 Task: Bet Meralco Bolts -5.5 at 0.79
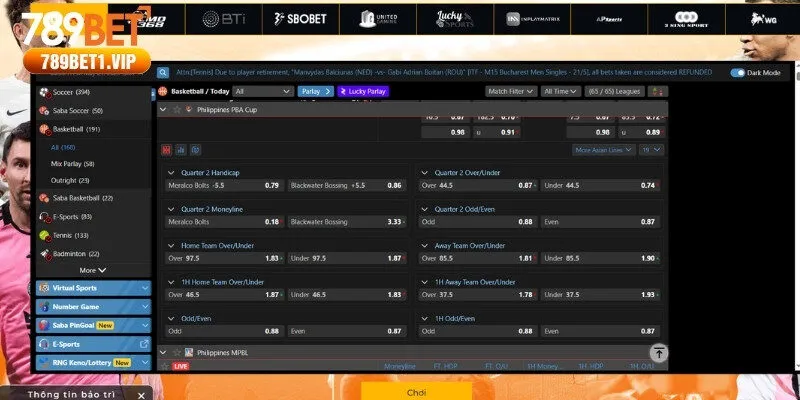point(224,186)
